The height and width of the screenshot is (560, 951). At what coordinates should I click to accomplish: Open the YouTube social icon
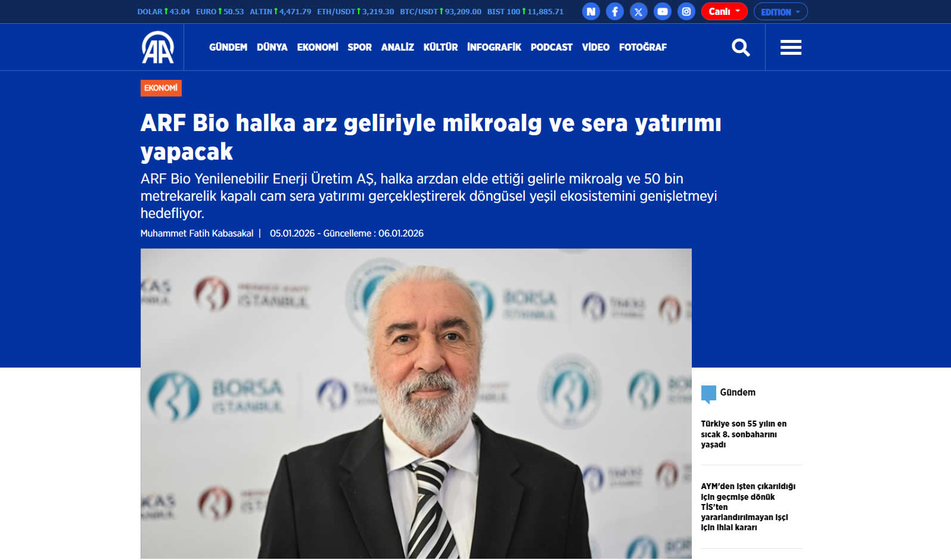tap(663, 11)
